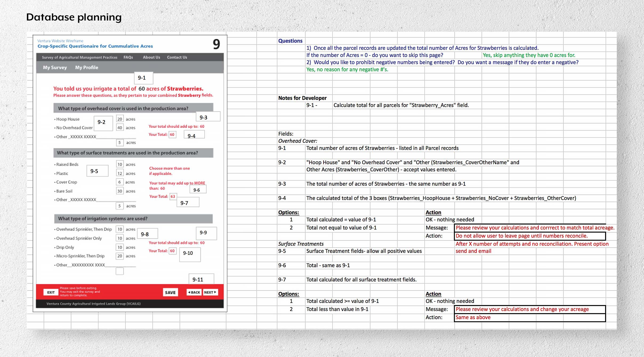Click Micro-Sprinkler, Then Drip acres field

point(120,256)
